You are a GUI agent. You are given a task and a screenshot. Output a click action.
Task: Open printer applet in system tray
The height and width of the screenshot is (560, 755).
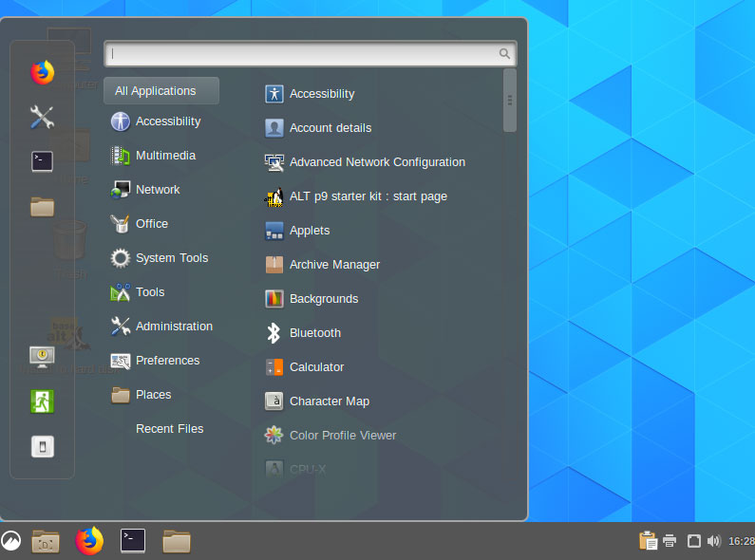coord(670,541)
